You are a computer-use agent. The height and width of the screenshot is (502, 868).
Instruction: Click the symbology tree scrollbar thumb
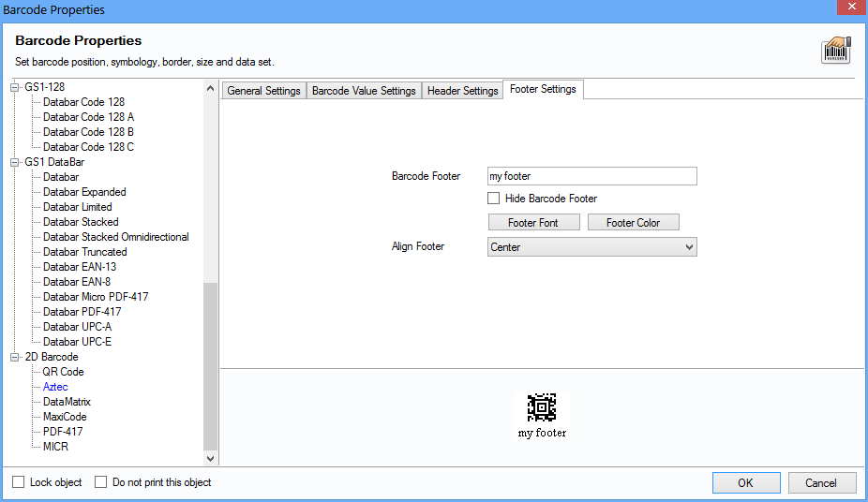pos(210,366)
